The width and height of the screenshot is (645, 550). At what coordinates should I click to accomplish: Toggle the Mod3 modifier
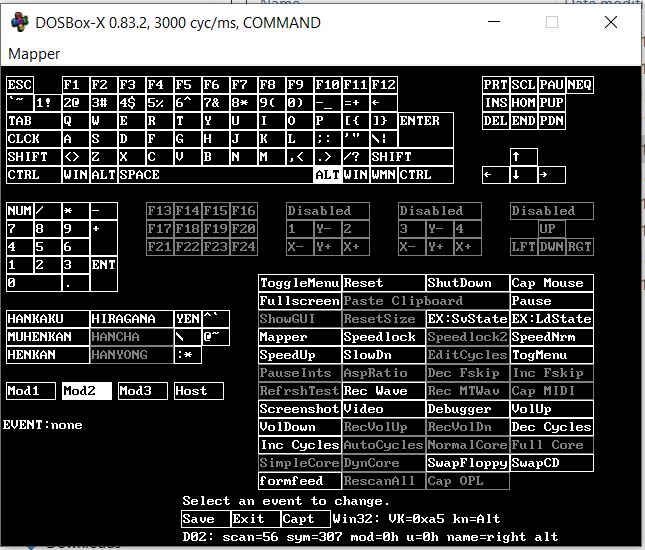pyautogui.click(x=143, y=391)
